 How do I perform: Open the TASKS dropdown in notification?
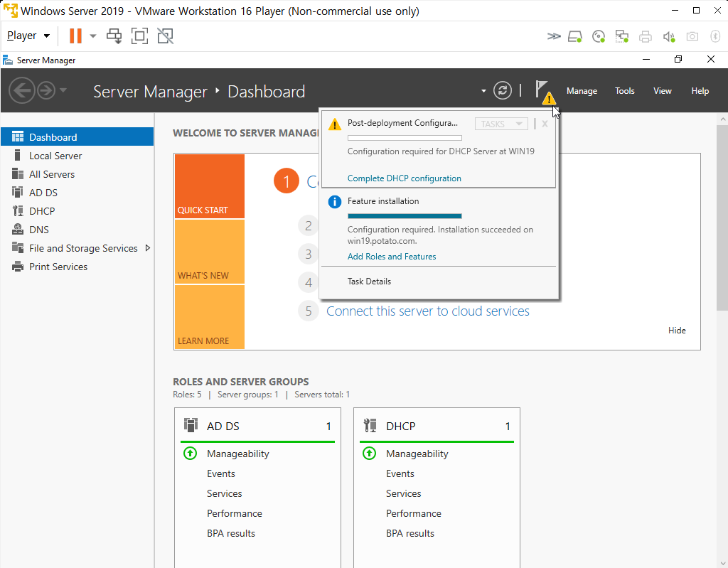point(501,124)
